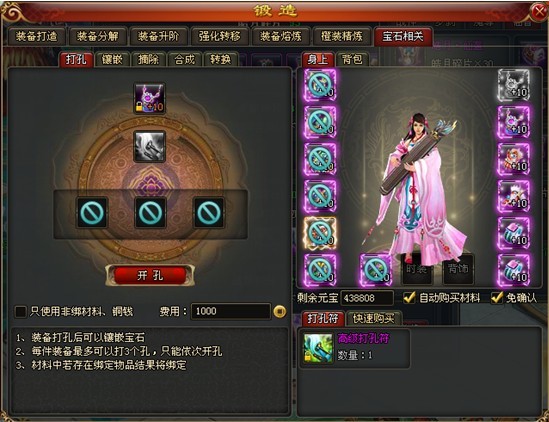Image resolution: width=549 pixels, height=422 pixels.
Task: Select the gold-framed equipment slot on left column
Action: point(320,233)
